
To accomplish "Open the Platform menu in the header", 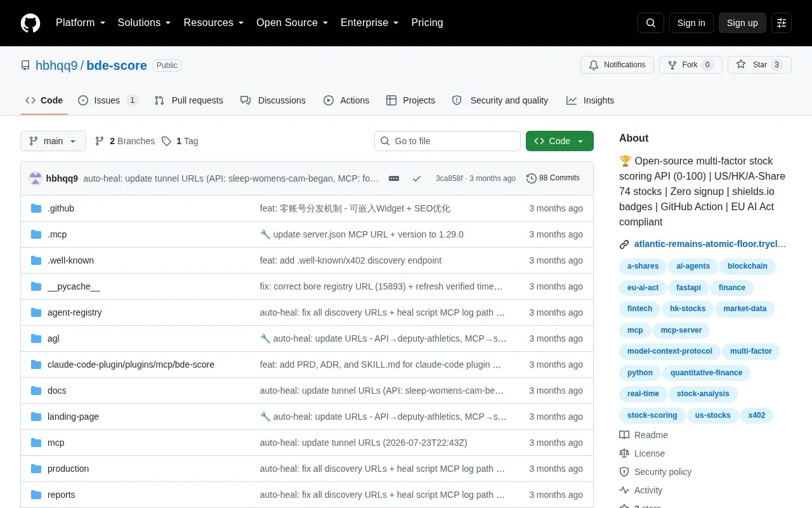I will (x=81, y=23).
